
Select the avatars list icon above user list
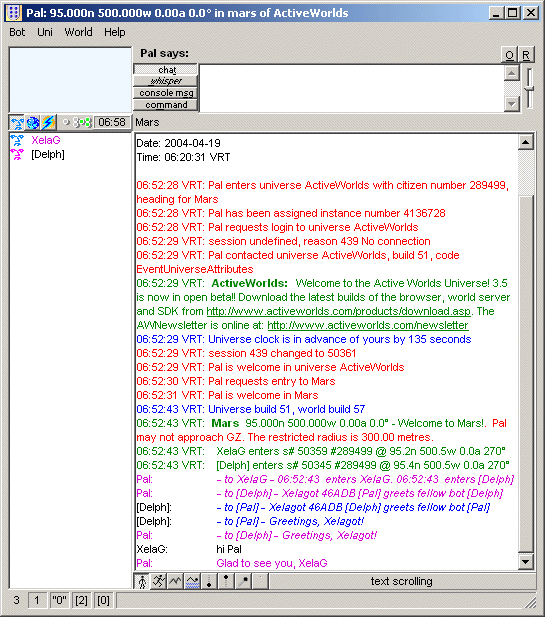click(17, 123)
